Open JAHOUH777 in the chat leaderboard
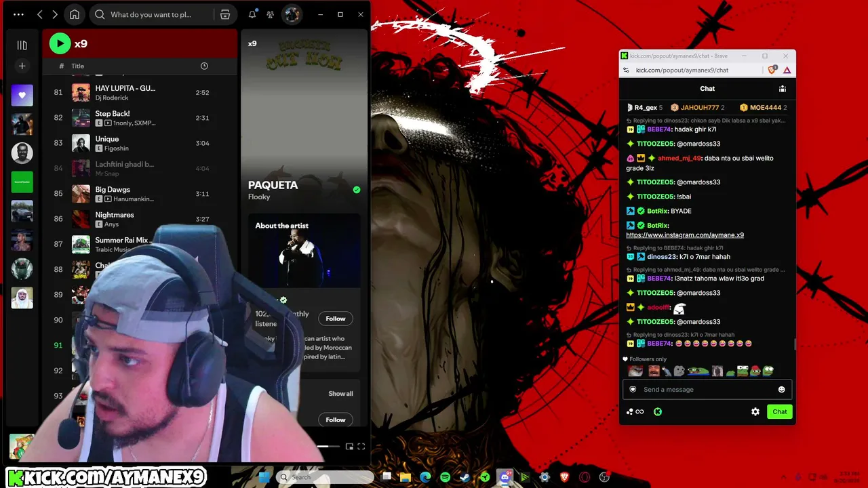Screen dimensions: 868x488 coord(697,108)
